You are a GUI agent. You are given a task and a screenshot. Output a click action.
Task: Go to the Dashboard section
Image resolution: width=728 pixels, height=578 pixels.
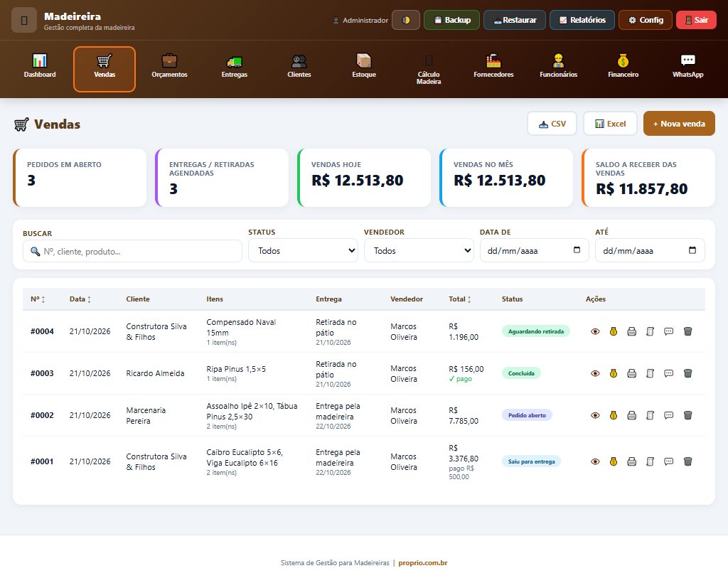pyautogui.click(x=40, y=69)
